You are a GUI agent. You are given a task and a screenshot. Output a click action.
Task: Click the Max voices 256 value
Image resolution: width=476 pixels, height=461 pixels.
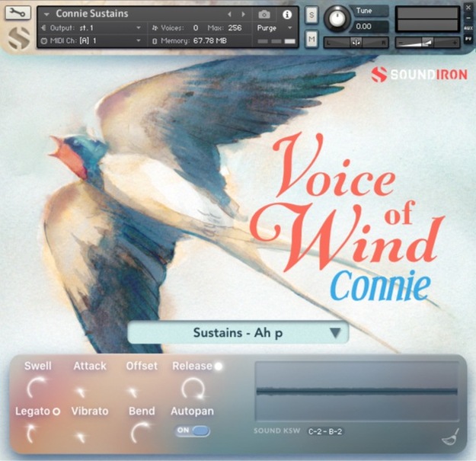[x=235, y=28]
